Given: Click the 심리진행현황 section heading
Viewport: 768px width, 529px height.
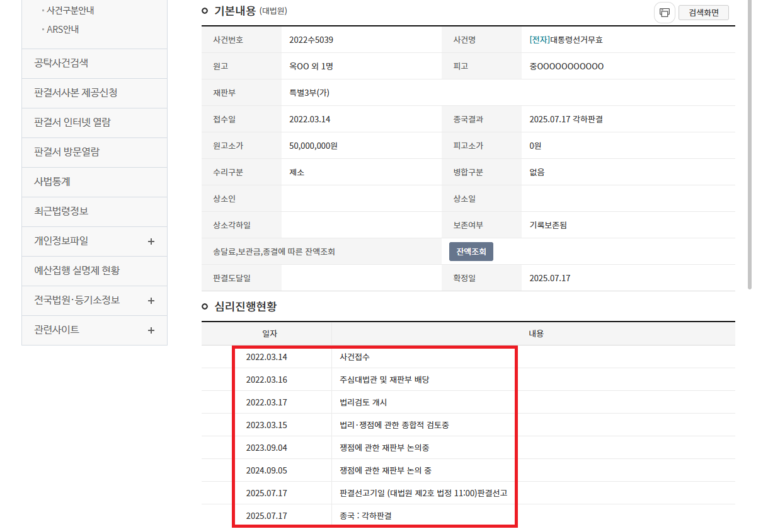Looking at the screenshot, I should coord(245,306).
